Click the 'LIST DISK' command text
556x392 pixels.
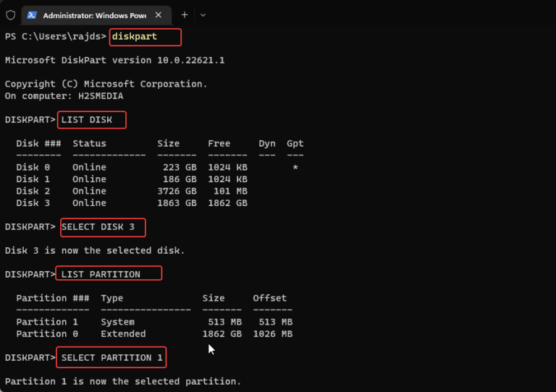click(87, 119)
